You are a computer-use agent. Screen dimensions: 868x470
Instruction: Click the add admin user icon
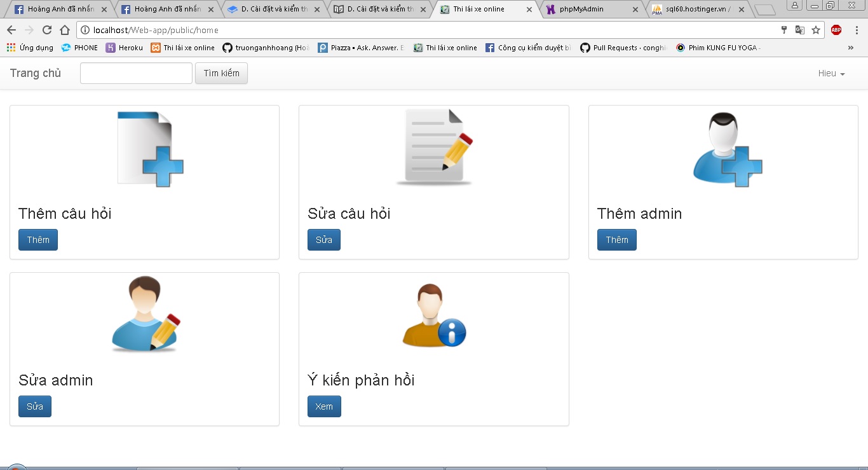(727, 150)
